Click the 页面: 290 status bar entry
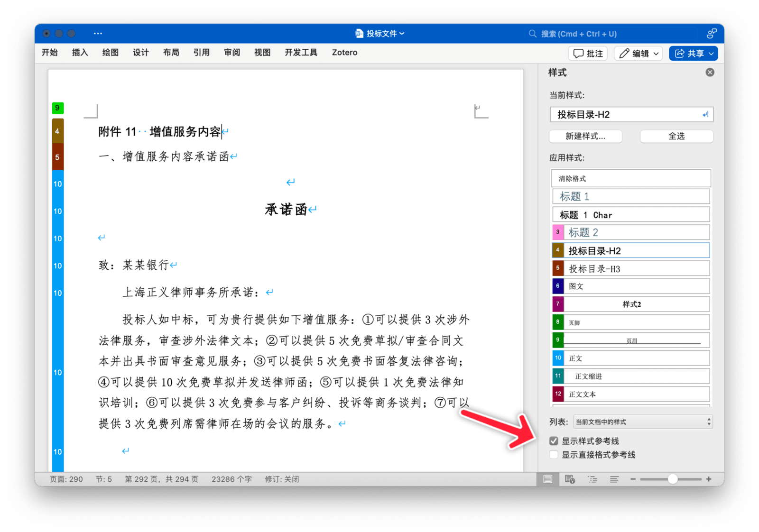 coord(66,479)
